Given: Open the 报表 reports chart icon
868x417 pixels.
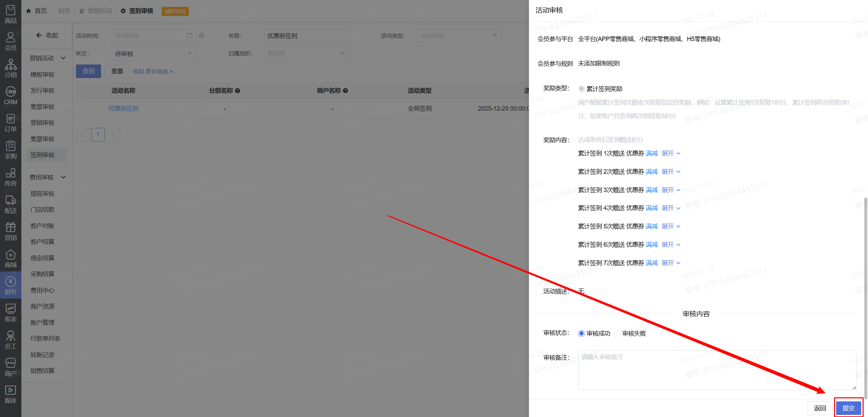Looking at the screenshot, I should tap(11, 312).
